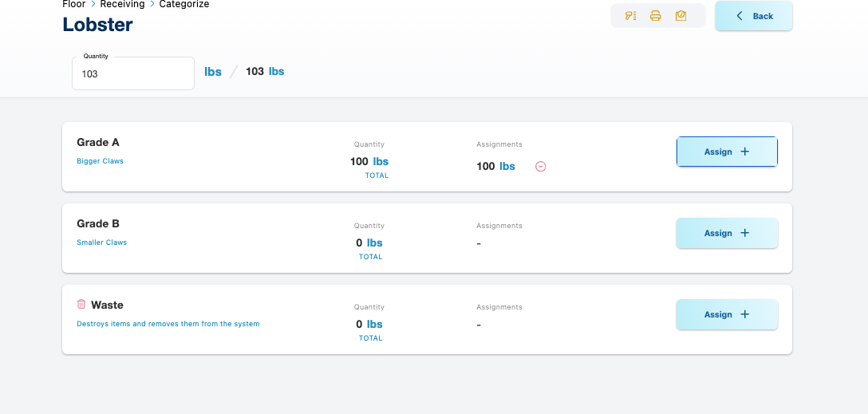
Task: Focus the Quantity input field
Action: point(133,73)
